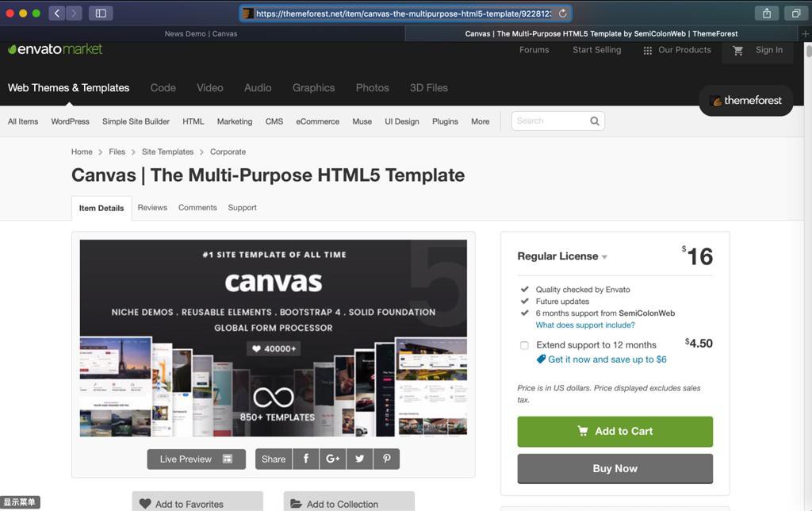Expand the Regular License dropdown
Screen dimensions: 812x511
[562, 256]
